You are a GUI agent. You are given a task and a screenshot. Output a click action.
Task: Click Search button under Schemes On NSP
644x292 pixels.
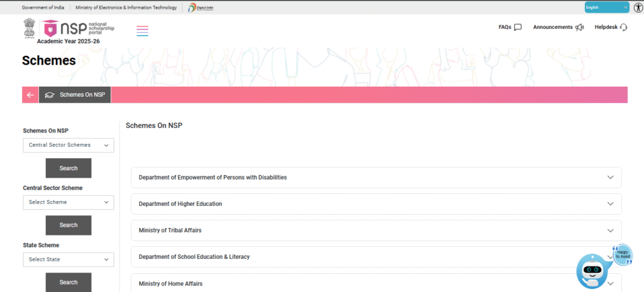(x=68, y=168)
